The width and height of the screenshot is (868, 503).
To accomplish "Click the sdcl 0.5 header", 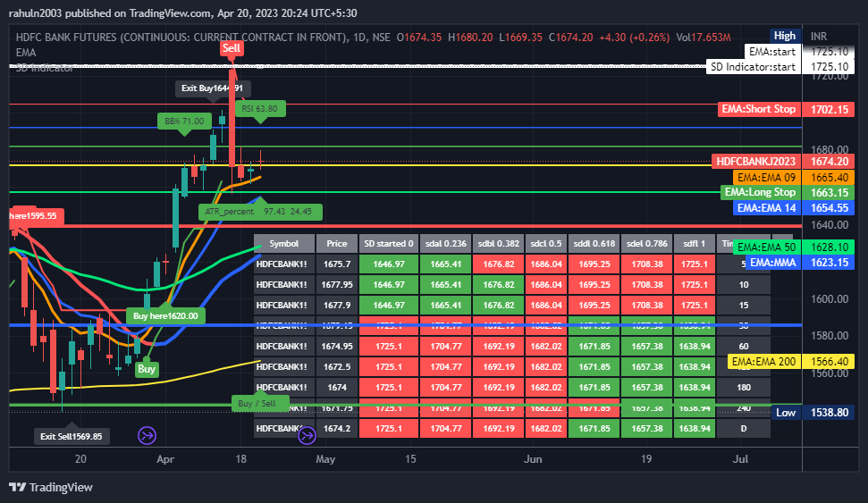I will coord(546,244).
